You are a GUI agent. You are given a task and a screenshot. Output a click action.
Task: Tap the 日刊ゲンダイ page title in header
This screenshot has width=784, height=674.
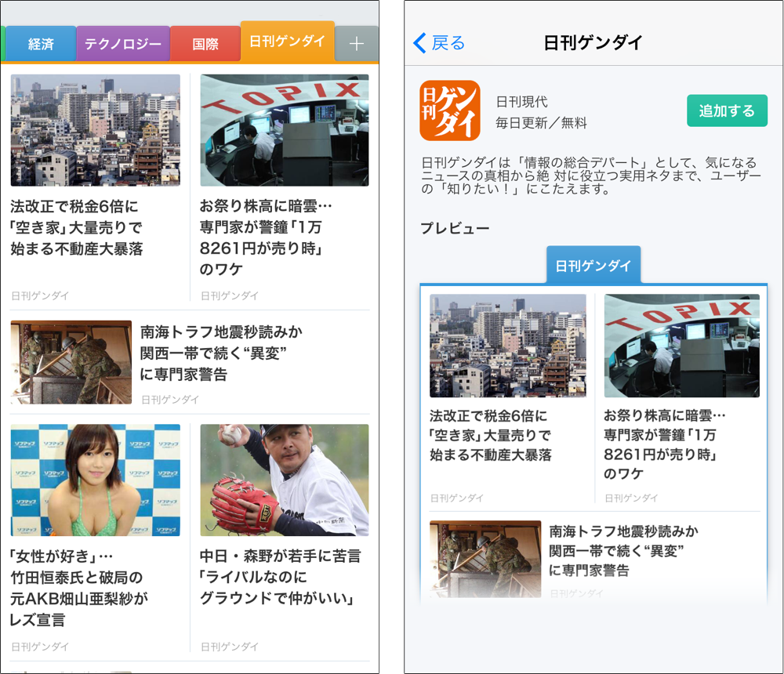pos(593,43)
